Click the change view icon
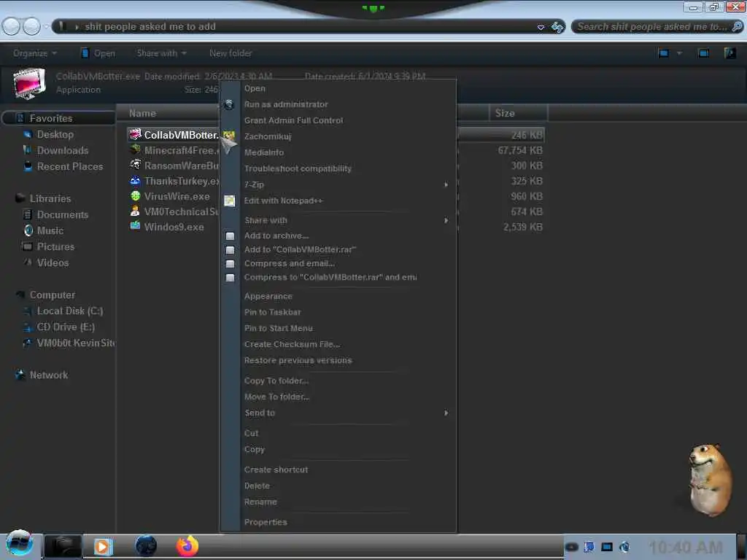 (x=664, y=53)
